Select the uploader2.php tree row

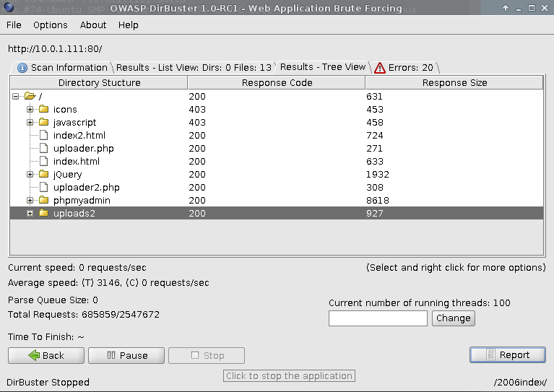point(86,188)
